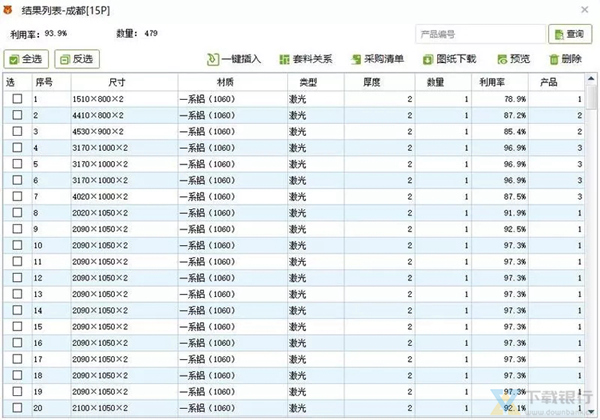
Task: Click the 厚度 column header
Action: coord(380,82)
